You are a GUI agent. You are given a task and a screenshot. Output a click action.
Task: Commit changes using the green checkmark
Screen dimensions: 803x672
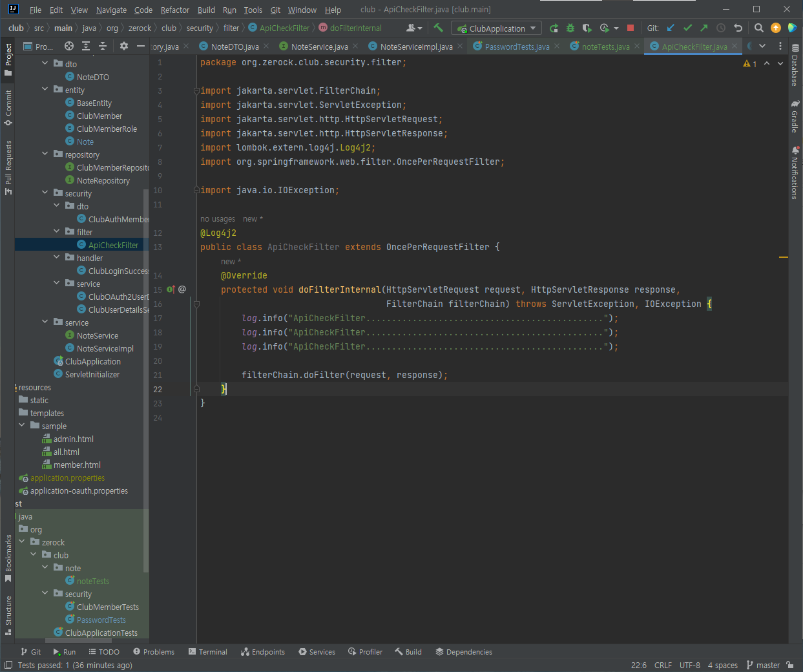(x=687, y=28)
